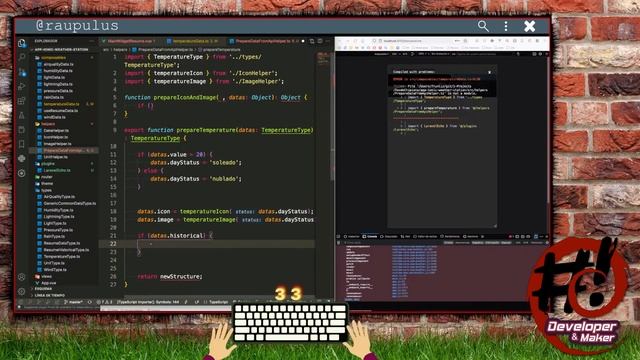The image size is (640, 360).
Task: Expand the LINEA DE TIEMPO section
Action: pyautogui.click(x=50, y=295)
